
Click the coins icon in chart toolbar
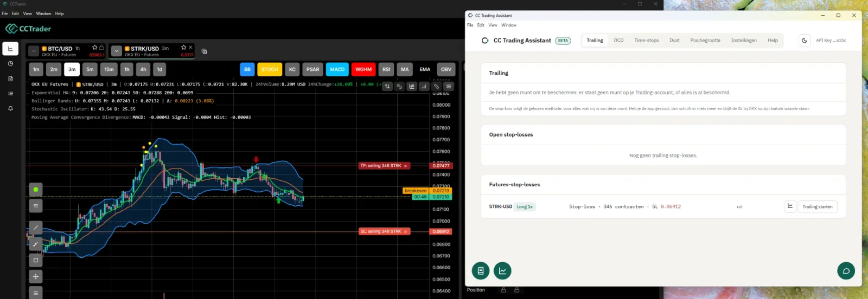pyautogui.click(x=400, y=86)
